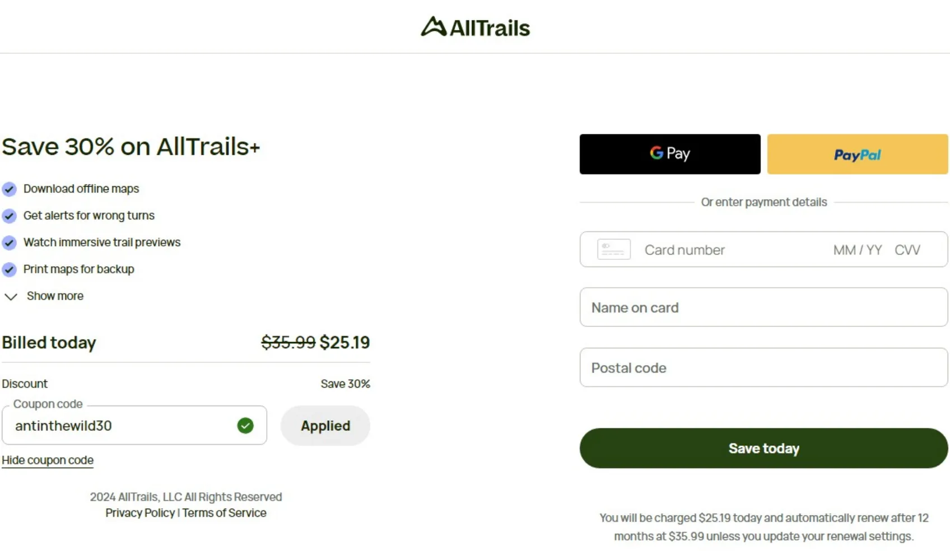This screenshot has height=560, width=950.
Task: Click the chevron next to Show more
Action: click(11, 296)
